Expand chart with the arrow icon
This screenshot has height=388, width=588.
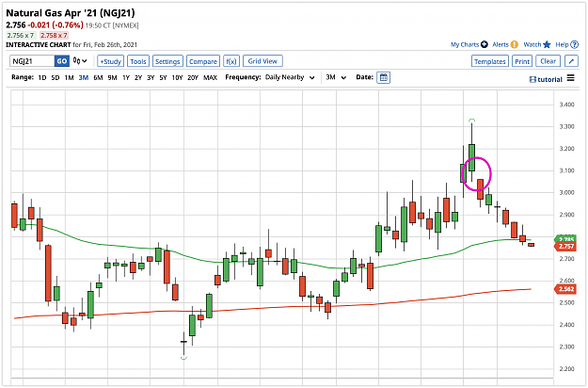pyautogui.click(x=571, y=61)
